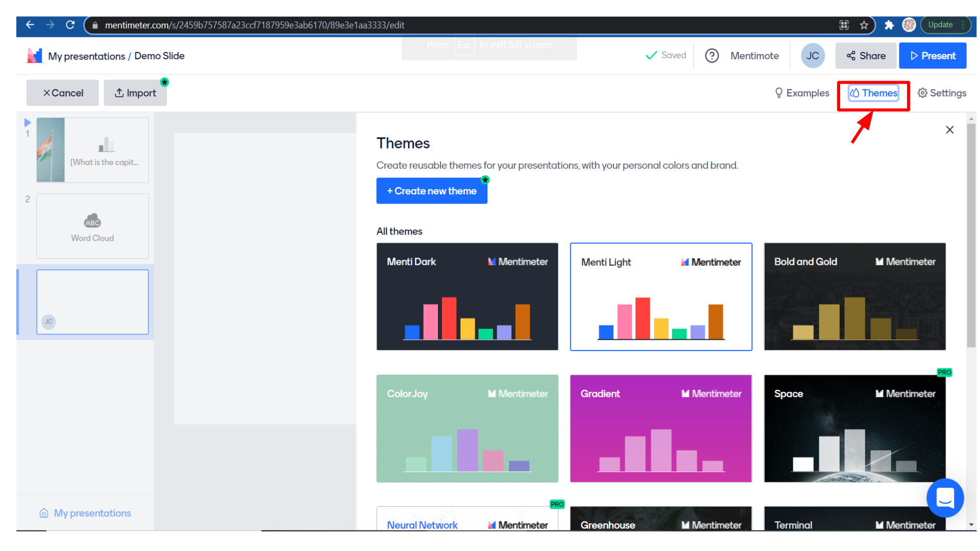Select the Word Cloud slide thumbnail
Image resolution: width=980 pixels, height=551 pixels.
[x=92, y=226]
